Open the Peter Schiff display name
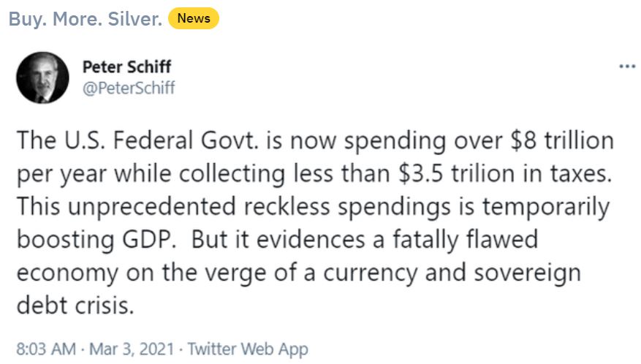Viewport: 641px width, 364px height. tap(126, 67)
